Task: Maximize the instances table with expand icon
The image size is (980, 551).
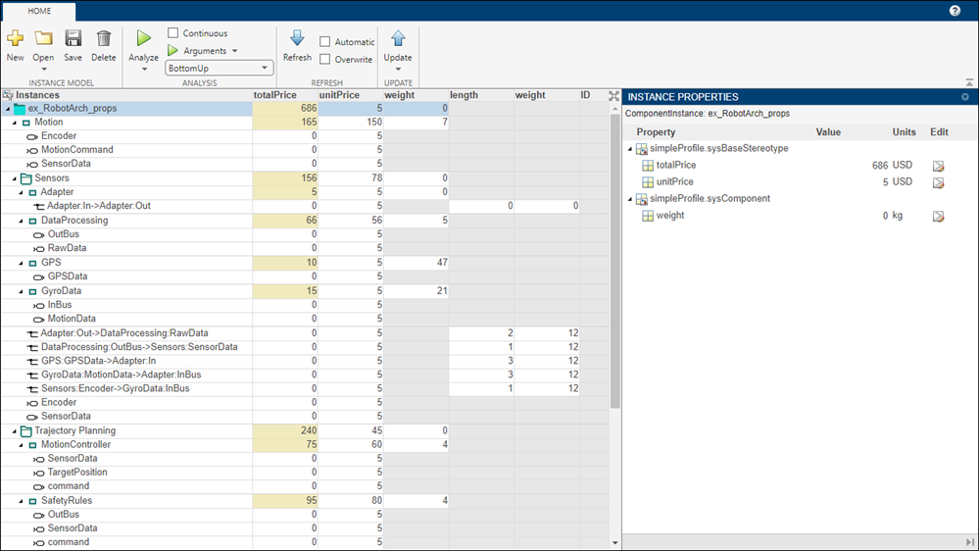Action: coord(613,96)
